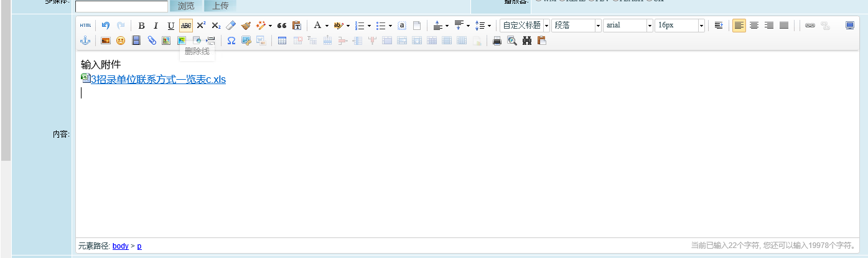Switch to HTML source view
Image resolution: width=868 pixels, height=258 pixels.
(x=85, y=26)
